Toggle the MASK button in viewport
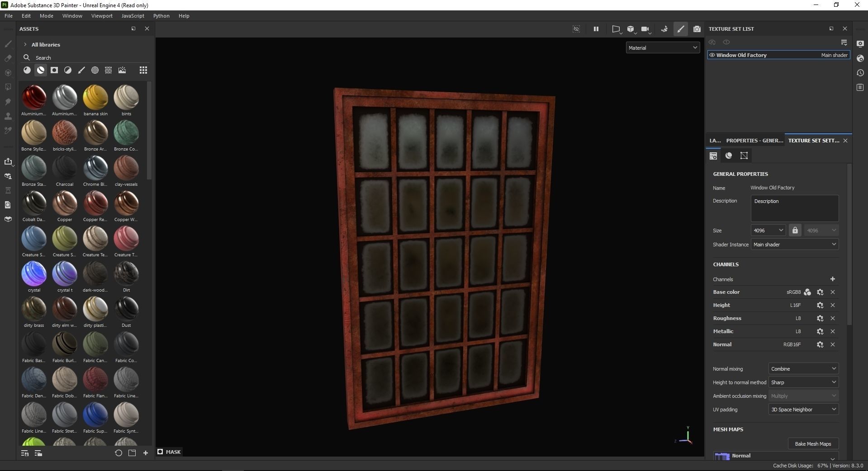The height and width of the screenshot is (471, 868). coord(169,452)
